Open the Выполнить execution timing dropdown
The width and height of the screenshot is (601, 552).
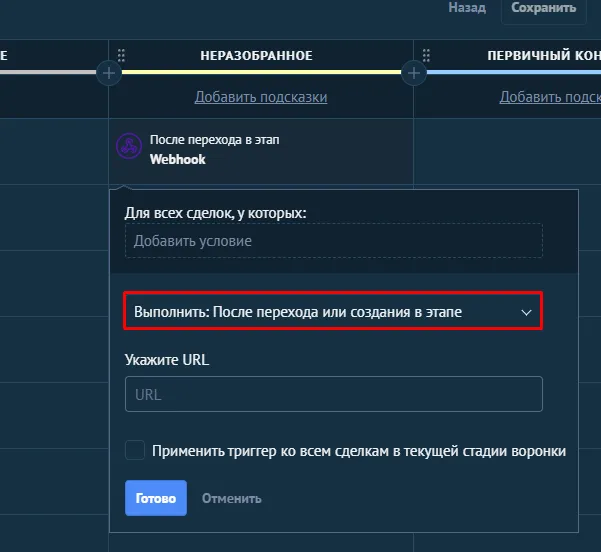click(x=333, y=311)
